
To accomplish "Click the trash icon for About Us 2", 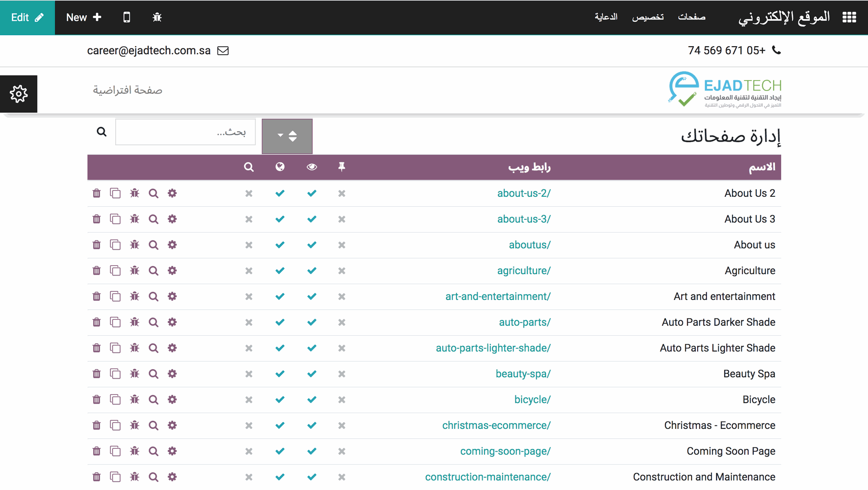I will (96, 194).
